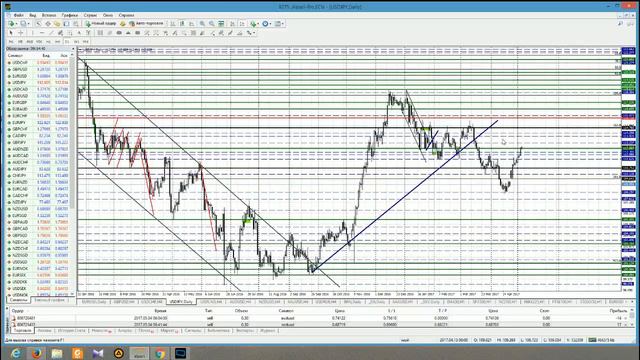Image resolution: width=640 pixels, height=360 pixels.
Task: Open the EURUSD,Daily chart tab
Action: [95, 302]
